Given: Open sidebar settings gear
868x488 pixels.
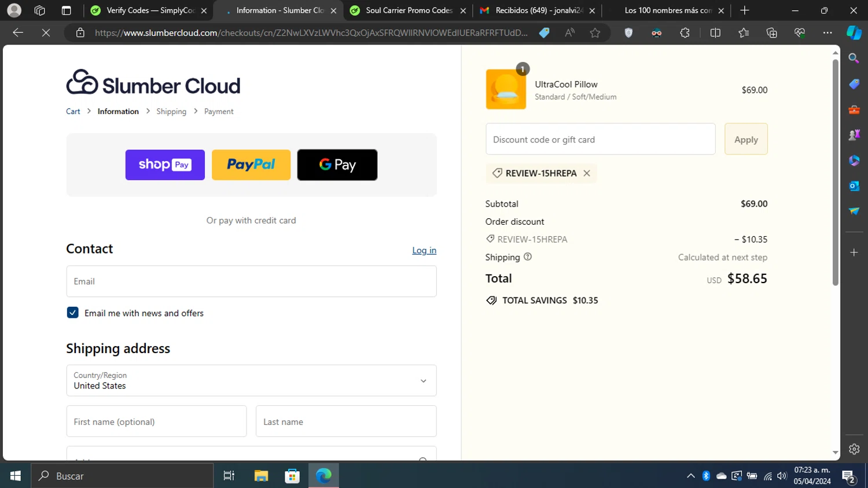Looking at the screenshot, I should click(854, 449).
